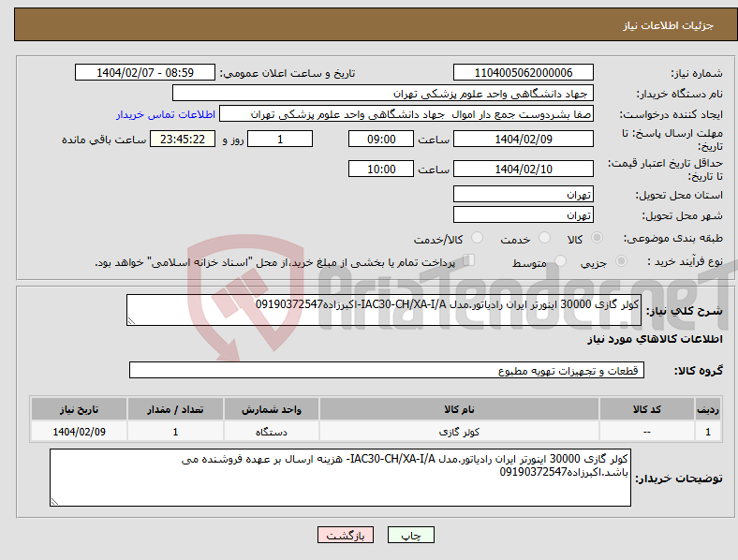Click the تاریخ نیاز column header
Screen dimensions: 738x560
click(x=79, y=409)
